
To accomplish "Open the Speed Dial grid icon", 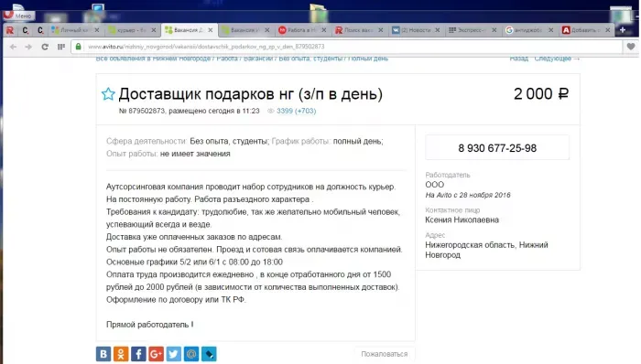I will pyautogui.click(x=61, y=47).
